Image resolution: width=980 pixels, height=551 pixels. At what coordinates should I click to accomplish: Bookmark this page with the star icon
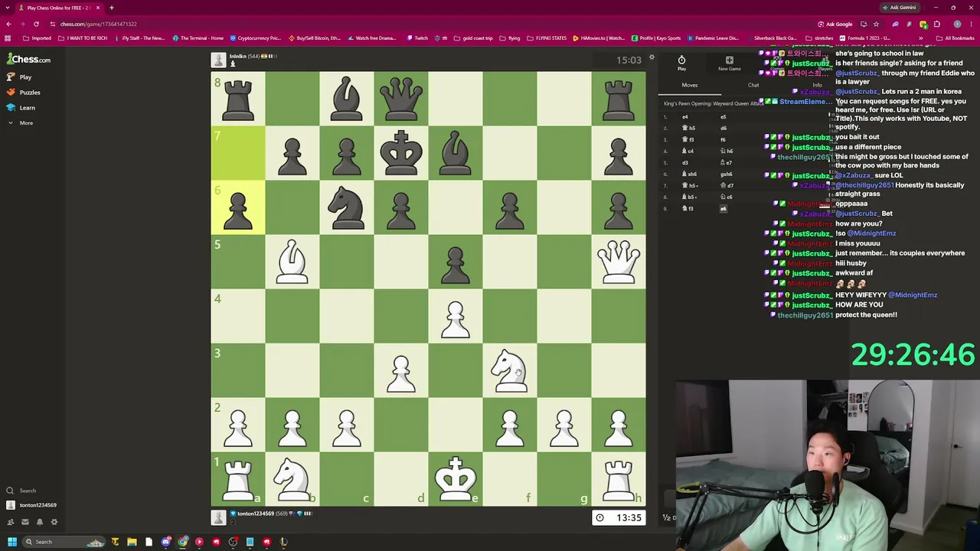pos(877,24)
